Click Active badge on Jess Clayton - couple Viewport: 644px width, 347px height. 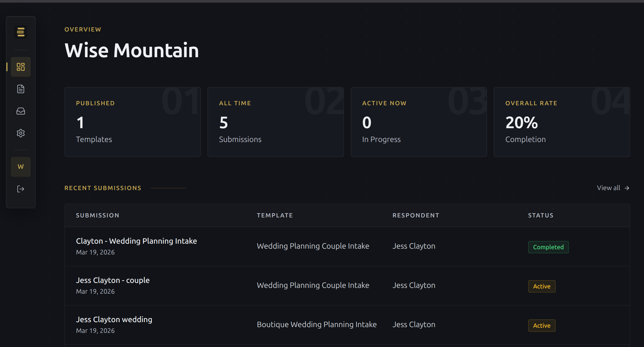542,286
